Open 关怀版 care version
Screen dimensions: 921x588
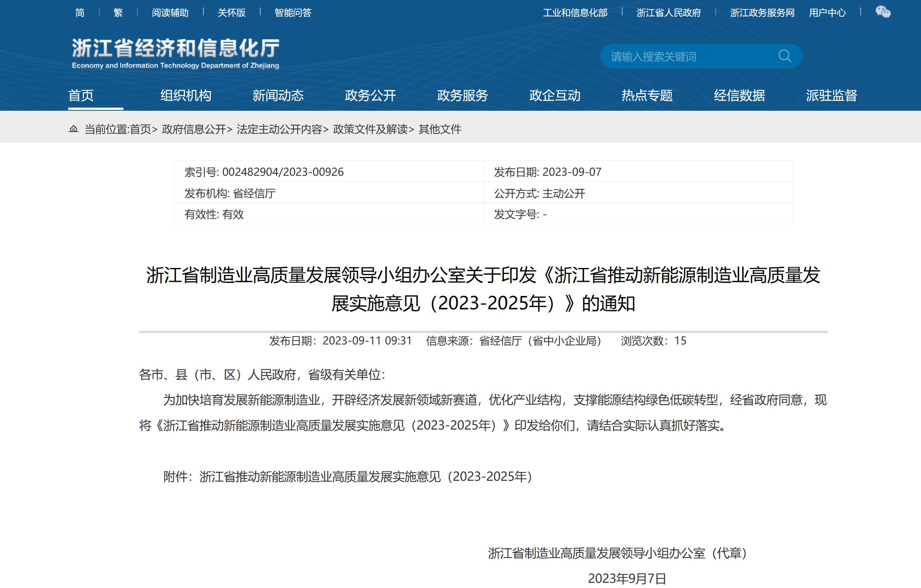[231, 13]
